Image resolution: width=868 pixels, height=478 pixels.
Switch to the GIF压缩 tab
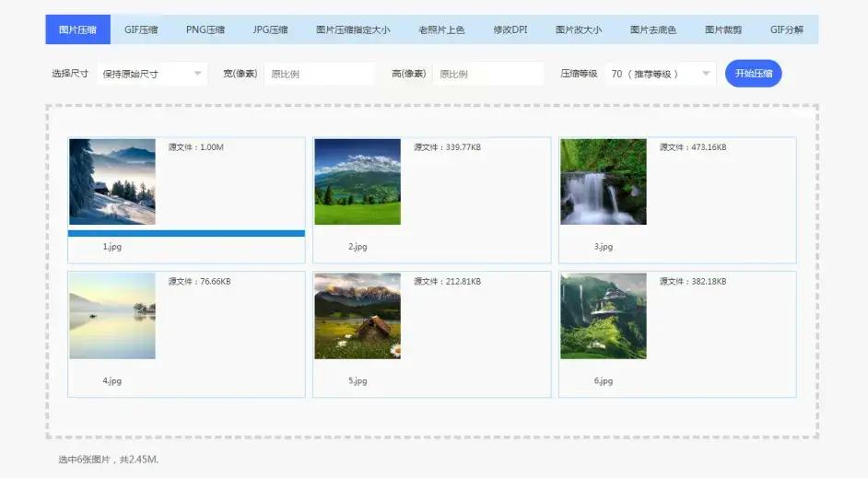[x=141, y=29]
